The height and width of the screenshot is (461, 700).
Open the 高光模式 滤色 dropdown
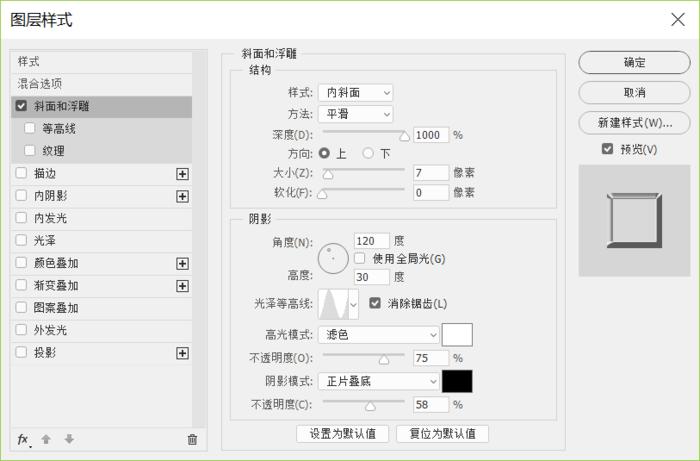pyautogui.click(x=379, y=335)
